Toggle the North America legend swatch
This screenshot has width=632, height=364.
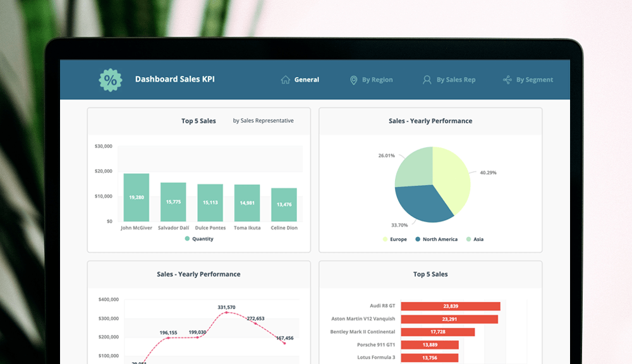point(418,239)
